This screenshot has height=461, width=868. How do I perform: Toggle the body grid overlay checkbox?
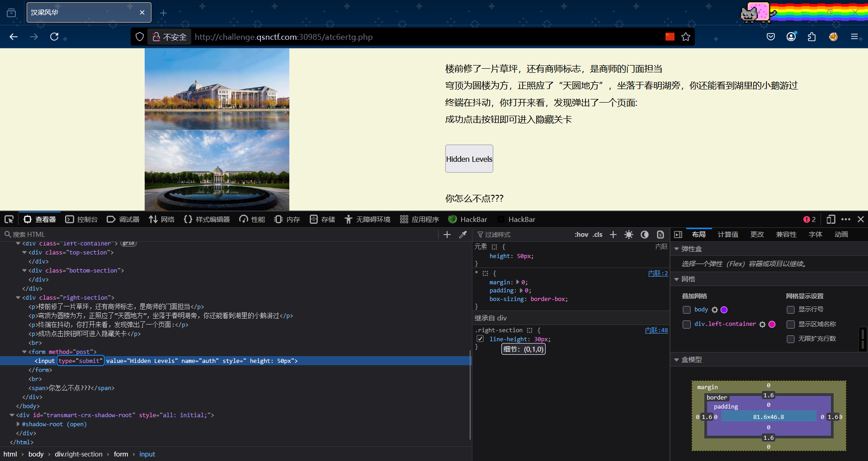pyautogui.click(x=687, y=310)
